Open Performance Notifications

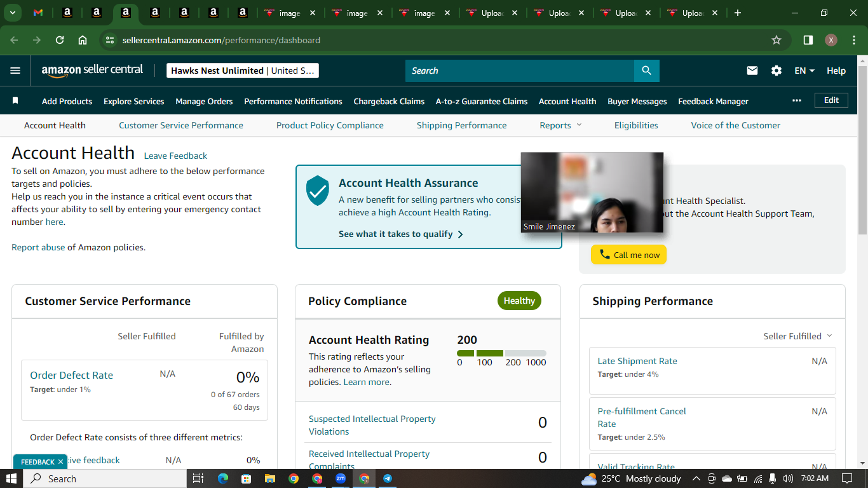pos(293,101)
